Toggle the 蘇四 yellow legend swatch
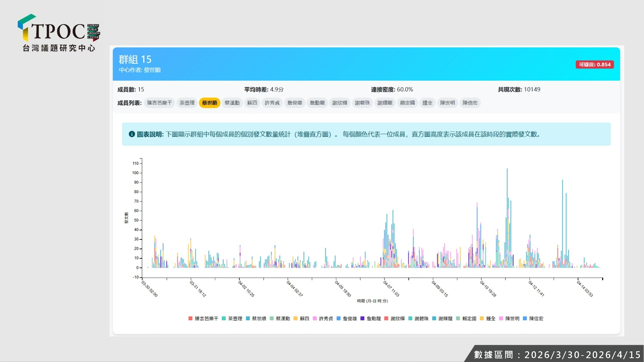The height and width of the screenshot is (362, 644). (x=295, y=318)
